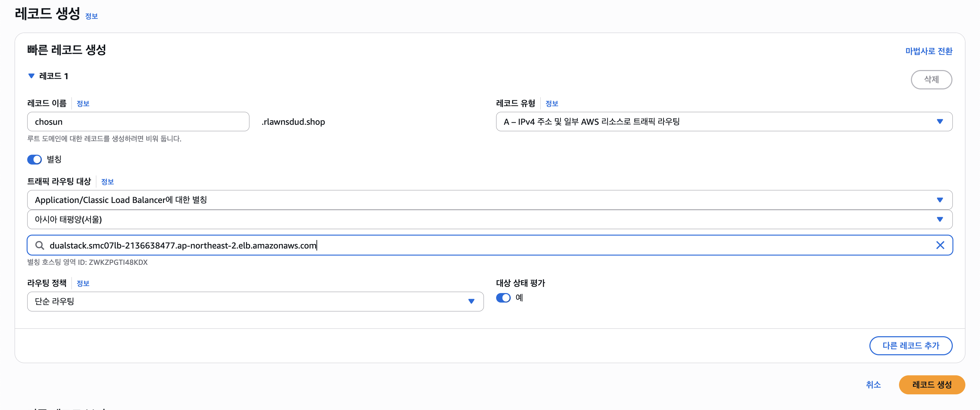
Task: Open 정보 link next to 레코드 유형
Action: pyautogui.click(x=551, y=103)
